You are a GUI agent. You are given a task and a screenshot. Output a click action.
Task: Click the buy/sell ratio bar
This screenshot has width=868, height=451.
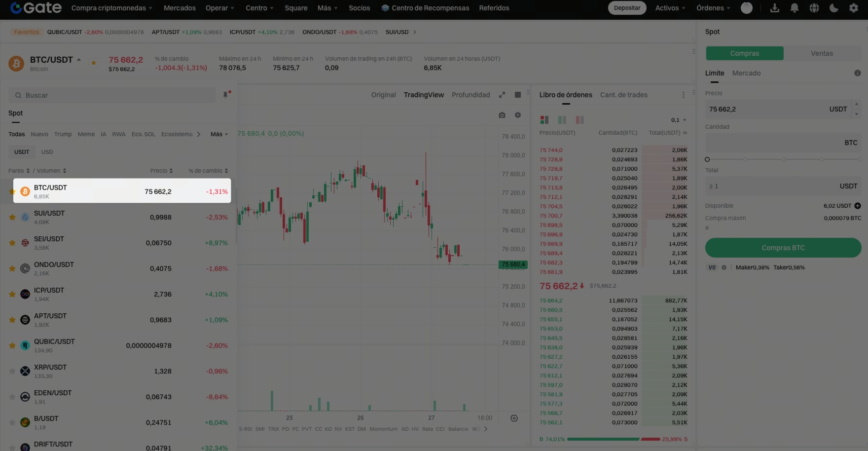(614, 439)
